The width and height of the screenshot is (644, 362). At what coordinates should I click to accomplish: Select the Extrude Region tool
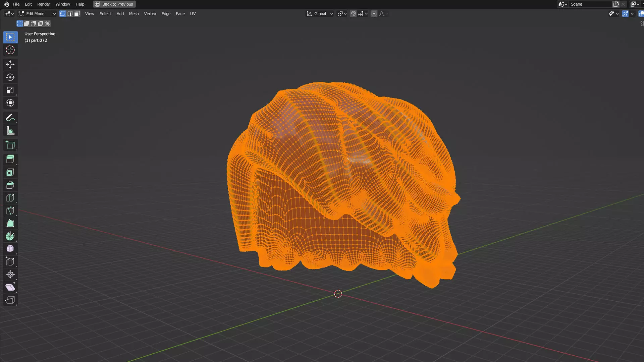pyautogui.click(x=10, y=159)
